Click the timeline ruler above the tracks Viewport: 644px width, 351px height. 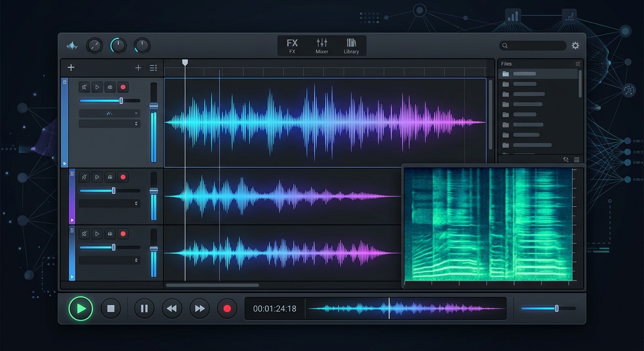pyautogui.click(x=325, y=71)
